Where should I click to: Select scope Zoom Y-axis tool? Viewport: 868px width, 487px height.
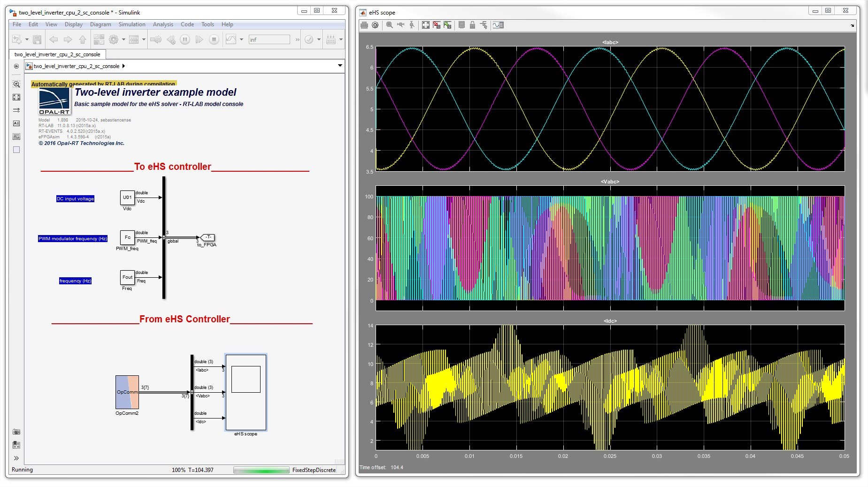[412, 25]
